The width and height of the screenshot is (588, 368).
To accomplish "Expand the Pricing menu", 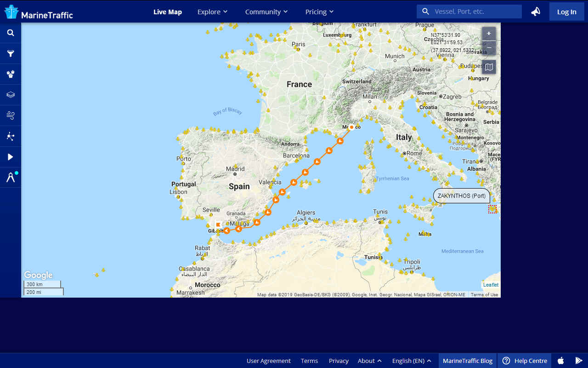I will pos(319,12).
